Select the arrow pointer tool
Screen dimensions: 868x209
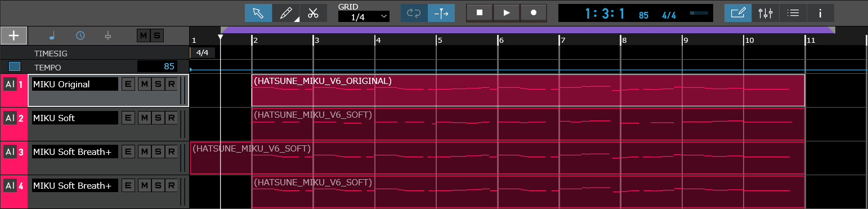pos(258,12)
